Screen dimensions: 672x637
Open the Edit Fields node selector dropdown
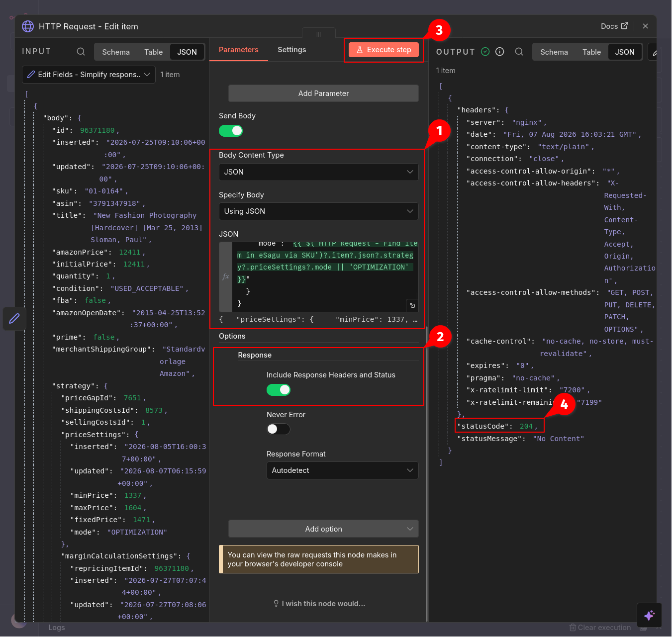tap(89, 75)
